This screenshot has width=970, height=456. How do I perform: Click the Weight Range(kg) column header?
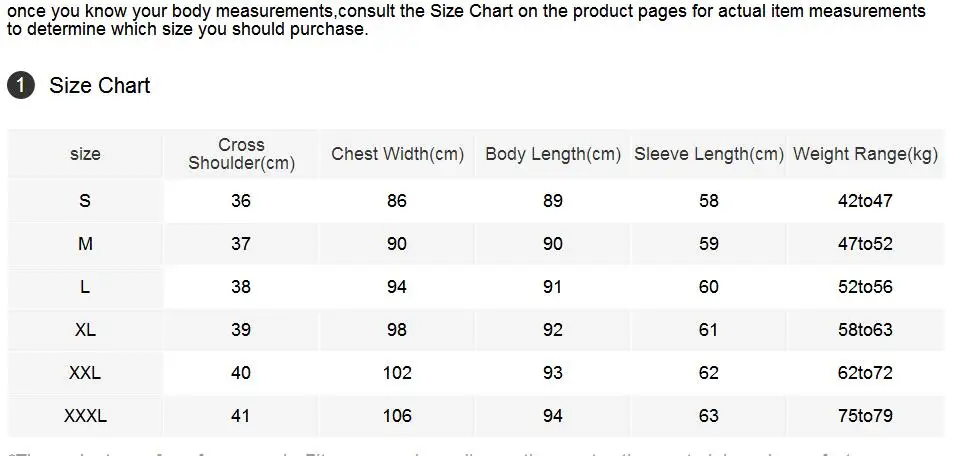tap(865, 154)
